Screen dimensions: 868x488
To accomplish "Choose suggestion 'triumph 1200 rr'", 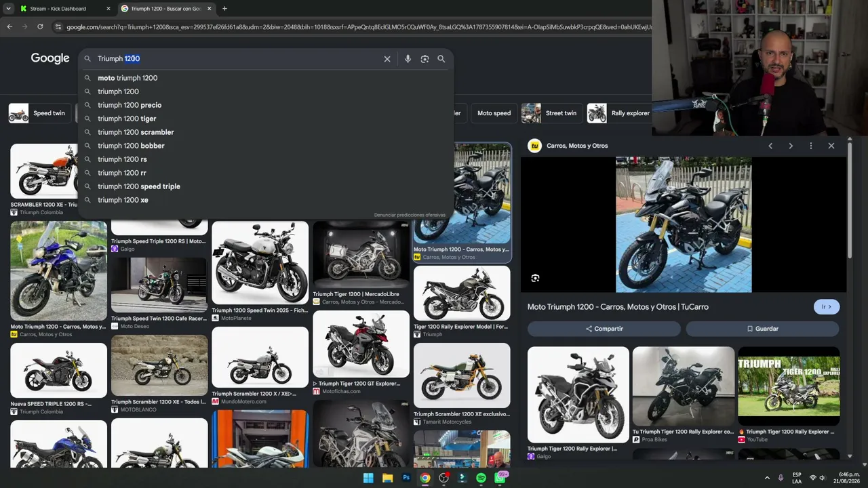I will [266, 173].
